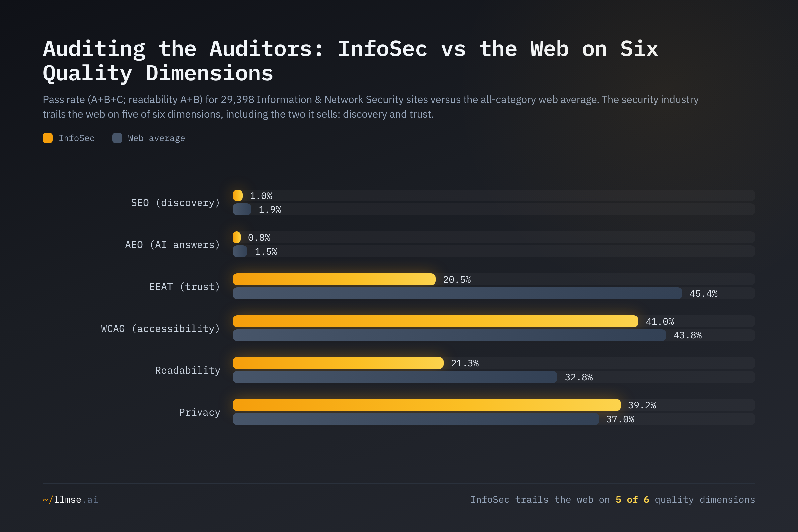This screenshot has width=798, height=532.
Task: Click the EEAT (trust) row label
Action: click(x=185, y=287)
